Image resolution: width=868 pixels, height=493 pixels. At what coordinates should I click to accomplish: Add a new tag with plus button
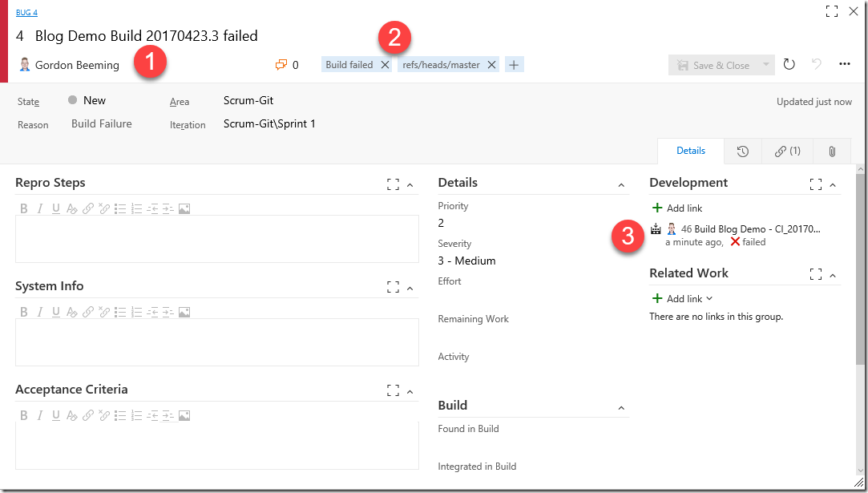click(x=514, y=65)
